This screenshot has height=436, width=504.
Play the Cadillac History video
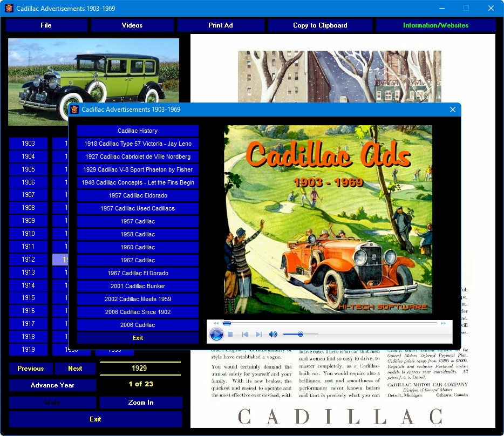click(138, 131)
